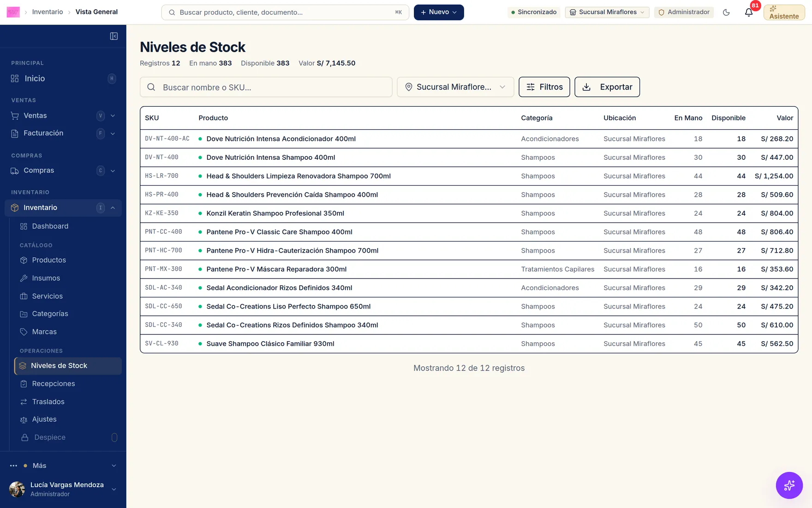Select SKU HS-LR-700 cell
The image size is (812, 508).
coord(161,176)
